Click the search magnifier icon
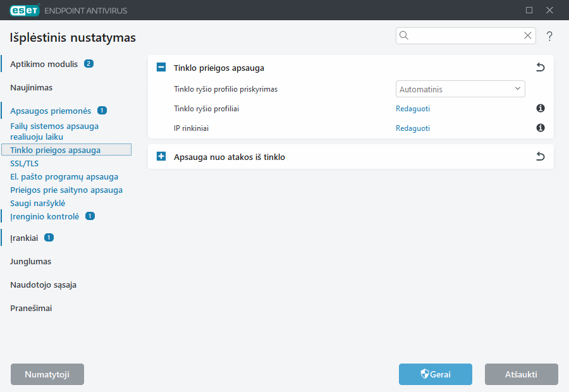569x392 pixels. (404, 35)
